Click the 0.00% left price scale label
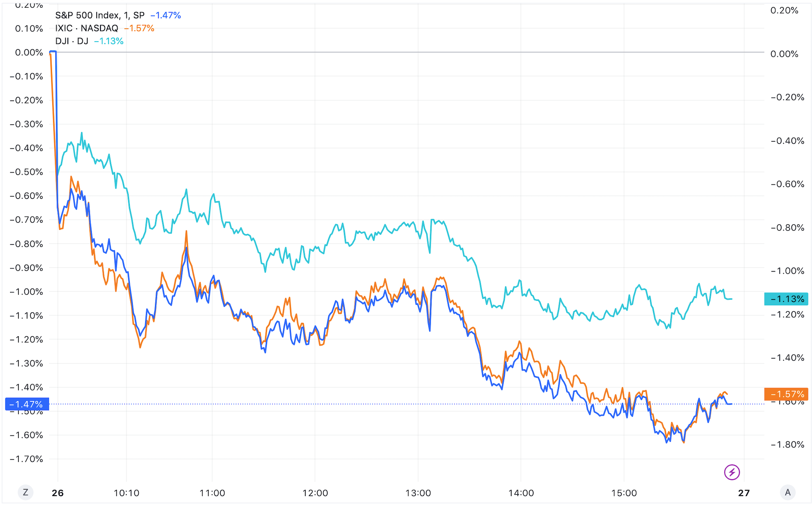The height and width of the screenshot is (506, 812). pyautogui.click(x=29, y=53)
